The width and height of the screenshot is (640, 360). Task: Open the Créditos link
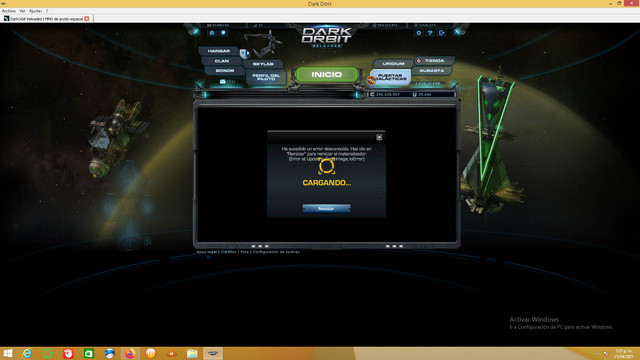pos(229,252)
